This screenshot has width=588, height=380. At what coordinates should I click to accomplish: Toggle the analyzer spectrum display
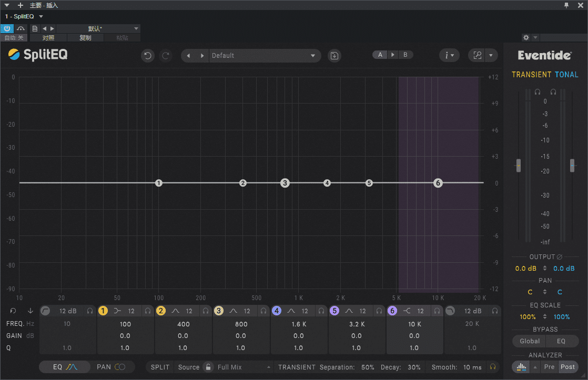click(x=521, y=367)
